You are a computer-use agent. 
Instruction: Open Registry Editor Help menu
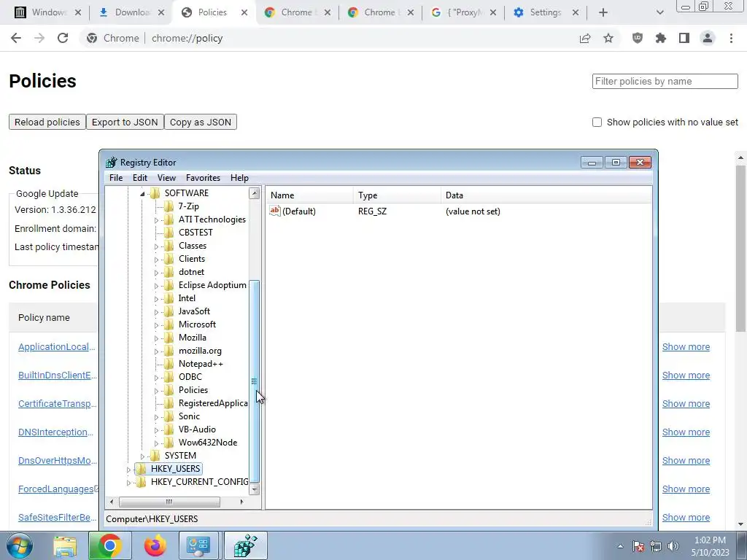pyautogui.click(x=239, y=178)
